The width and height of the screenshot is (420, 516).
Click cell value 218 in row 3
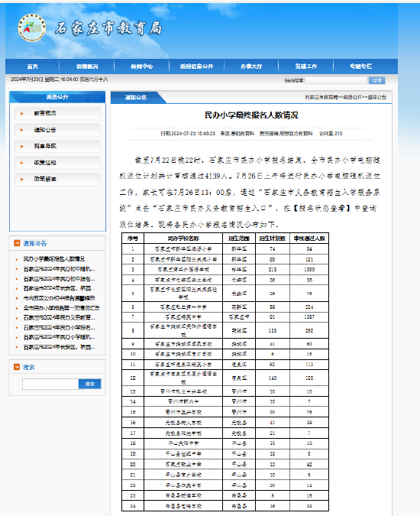pos(273,270)
